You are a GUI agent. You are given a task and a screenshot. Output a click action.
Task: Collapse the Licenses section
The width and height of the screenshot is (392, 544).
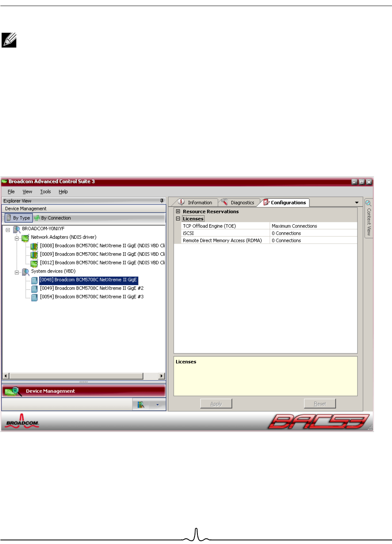[x=178, y=219]
